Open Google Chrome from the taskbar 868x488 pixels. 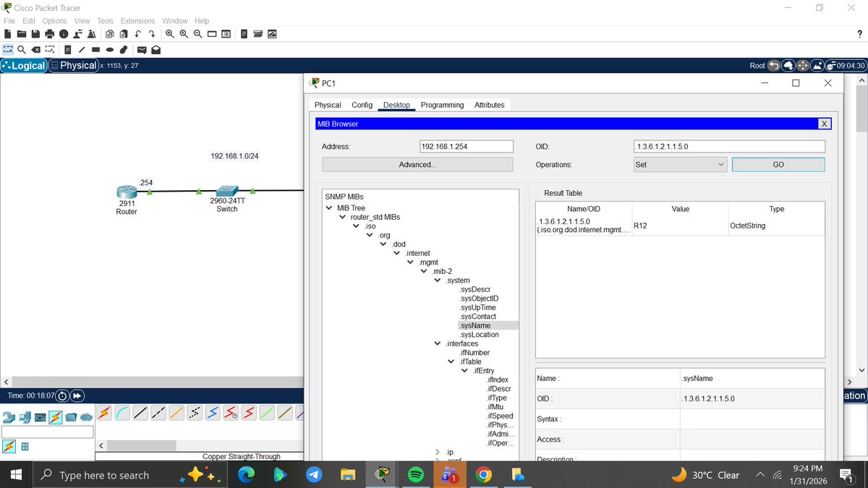click(x=484, y=475)
